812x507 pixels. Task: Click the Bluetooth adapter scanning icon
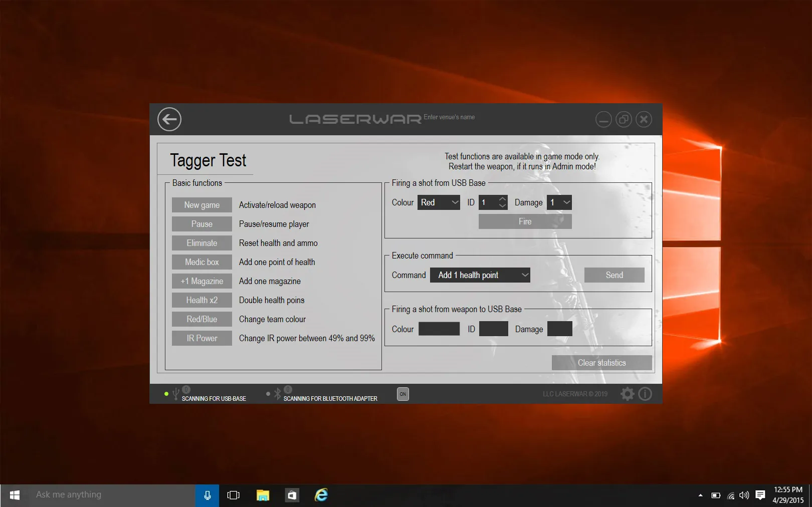(277, 394)
